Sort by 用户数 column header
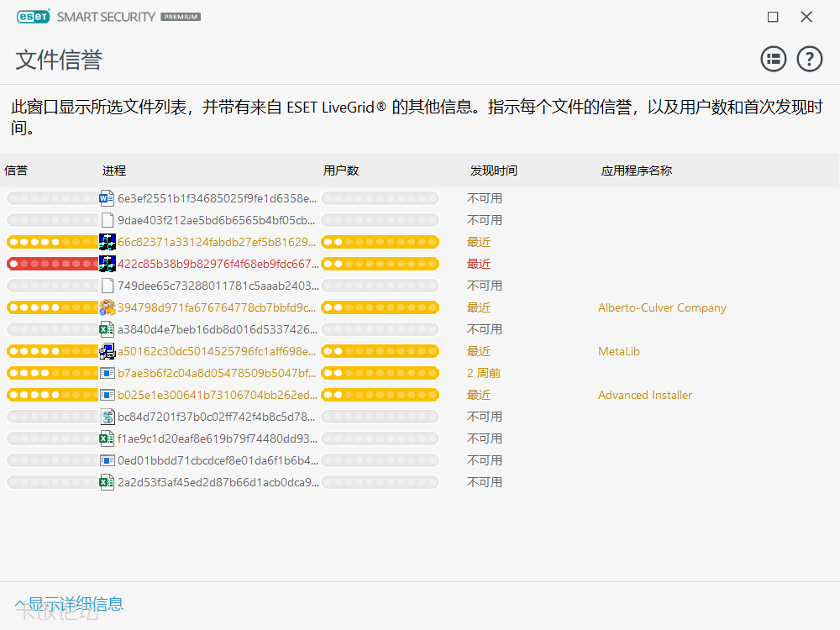 pos(341,171)
